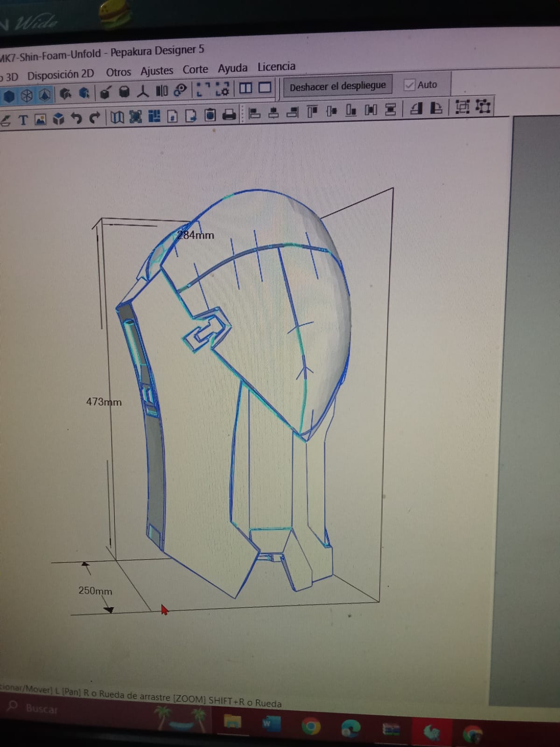560x747 pixels.
Task: Select the wireframe cube view icon
Action: point(27,96)
